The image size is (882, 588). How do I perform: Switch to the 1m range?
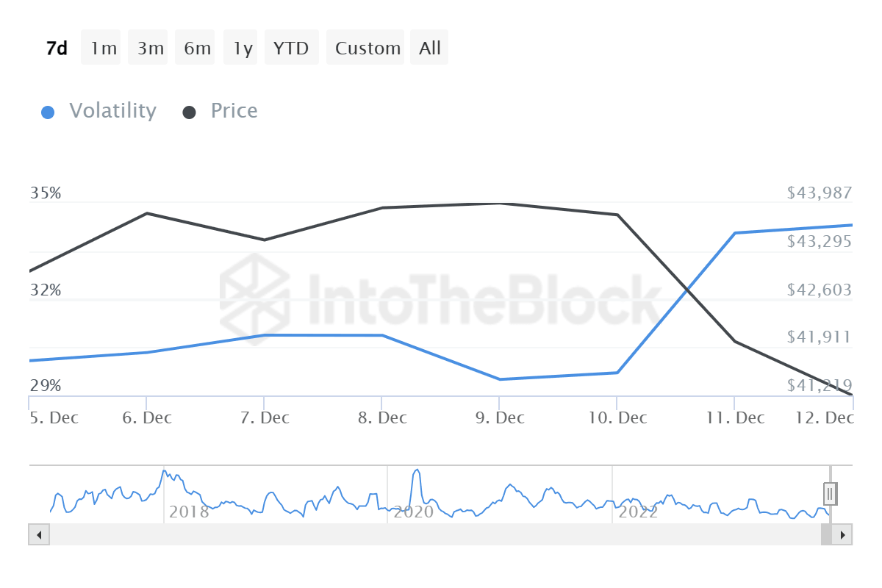(x=104, y=49)
